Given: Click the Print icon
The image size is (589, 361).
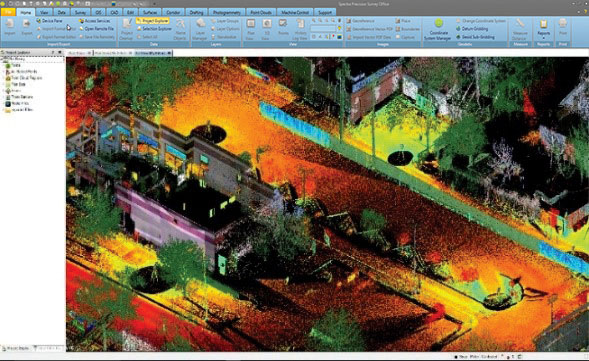Looking at the screenshot, I should [x=563, y=27].
